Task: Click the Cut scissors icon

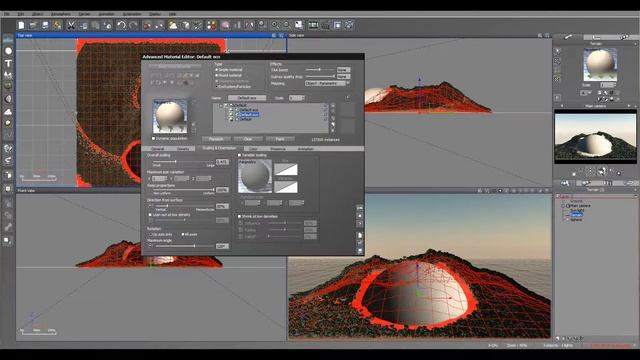Action: tap(71, 25)
